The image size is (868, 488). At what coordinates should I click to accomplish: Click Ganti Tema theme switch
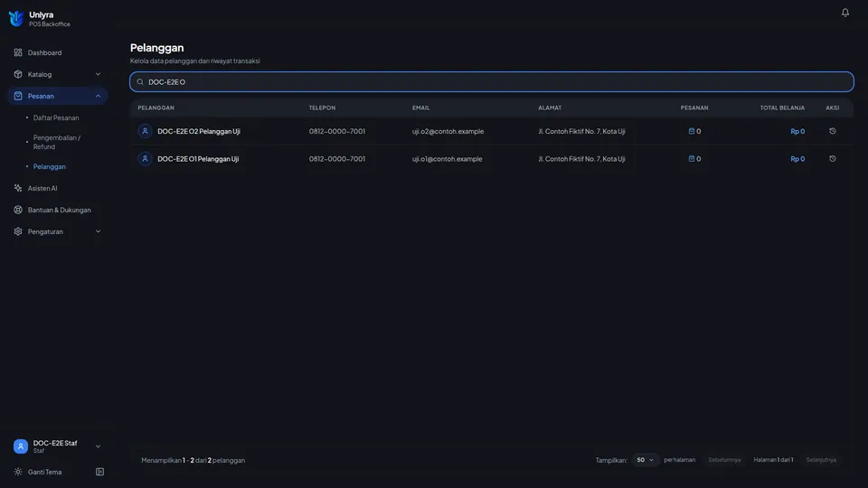(x=45, y=472)
